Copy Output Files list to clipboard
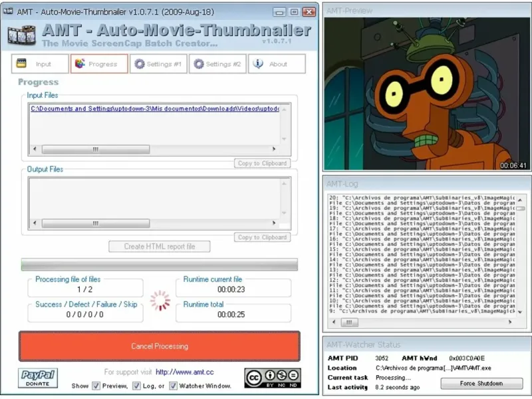The image size is (532, 399). 262,237
